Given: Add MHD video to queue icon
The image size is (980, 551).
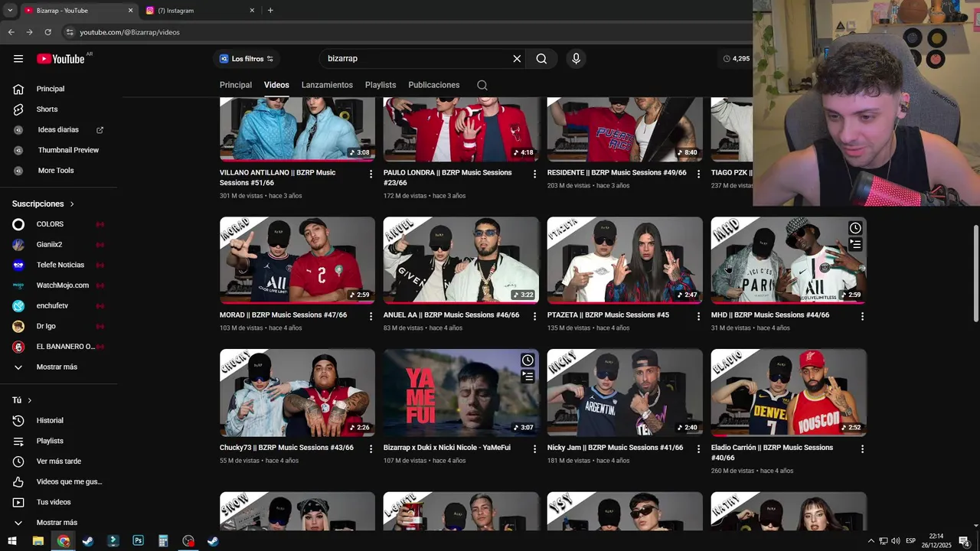Looking at the screenshot, I should (x=855, y=245).
